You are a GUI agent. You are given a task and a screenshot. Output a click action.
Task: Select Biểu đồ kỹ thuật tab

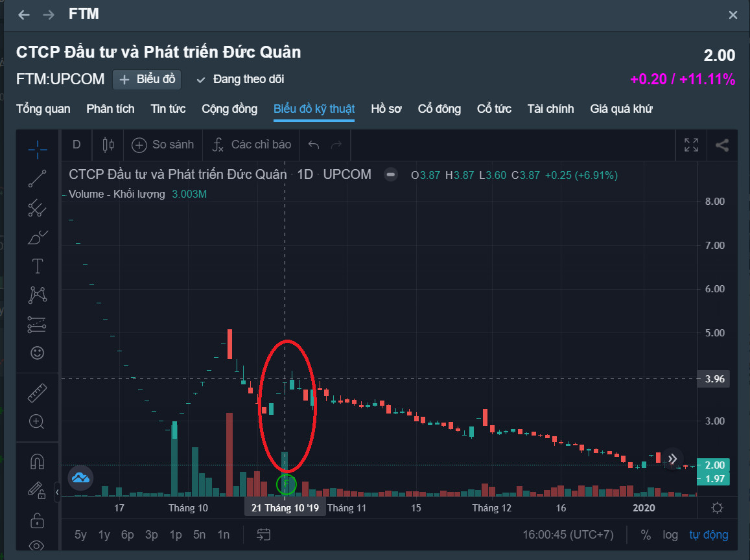click(314, 109)
